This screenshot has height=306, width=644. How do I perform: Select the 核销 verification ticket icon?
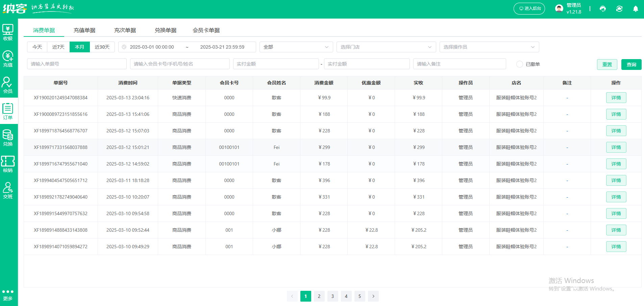(x=8, y=164)
